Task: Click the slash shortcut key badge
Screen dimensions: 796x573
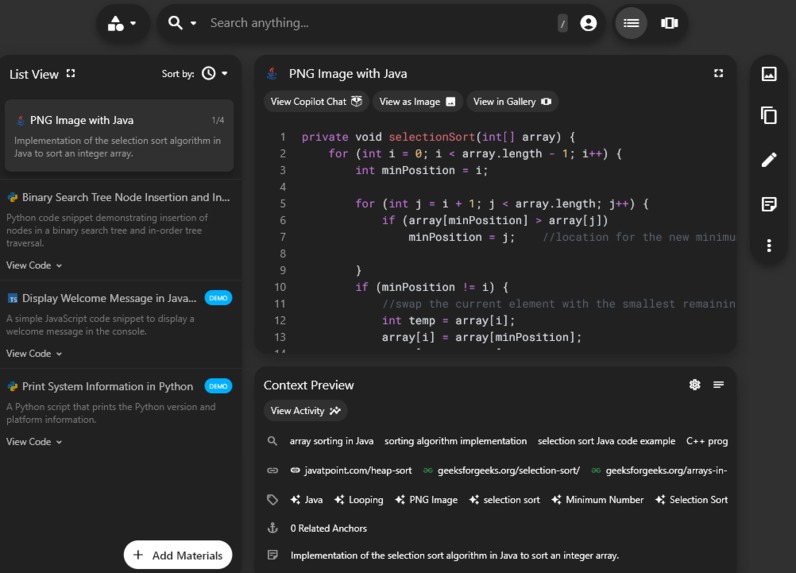Action: [562, 23]
